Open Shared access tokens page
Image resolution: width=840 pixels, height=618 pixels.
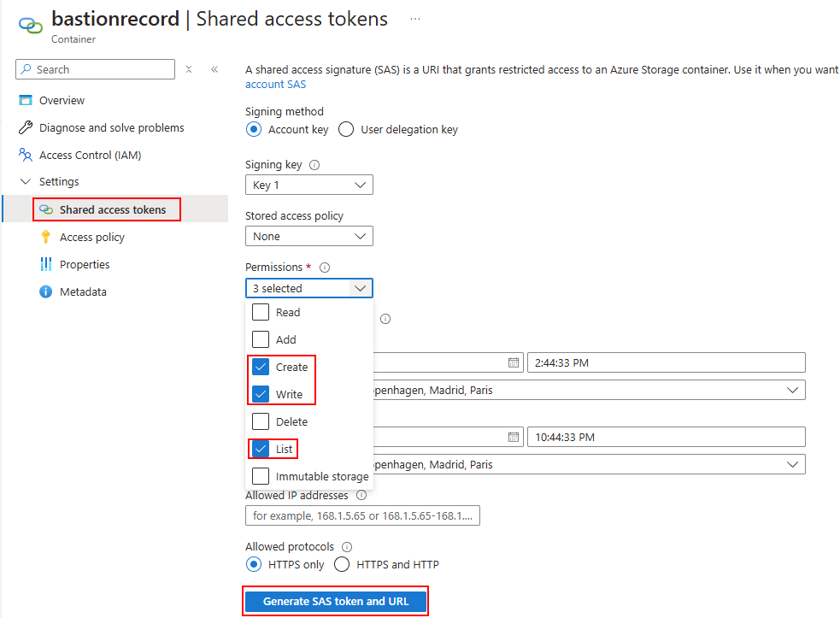tap(113, 209)
